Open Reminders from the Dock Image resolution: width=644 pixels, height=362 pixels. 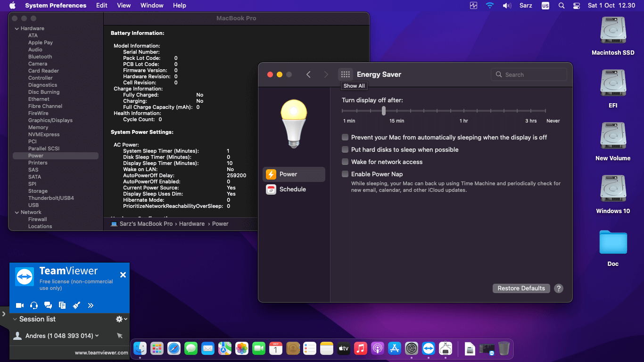pyautogui.click(x=310, y=348)
